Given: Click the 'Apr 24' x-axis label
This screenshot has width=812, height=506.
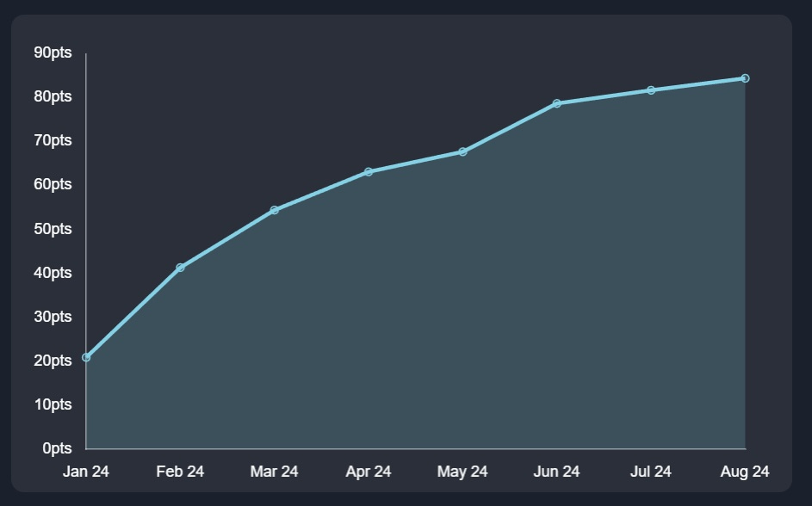Looking at the screenshot, I should tap(369, 472).
